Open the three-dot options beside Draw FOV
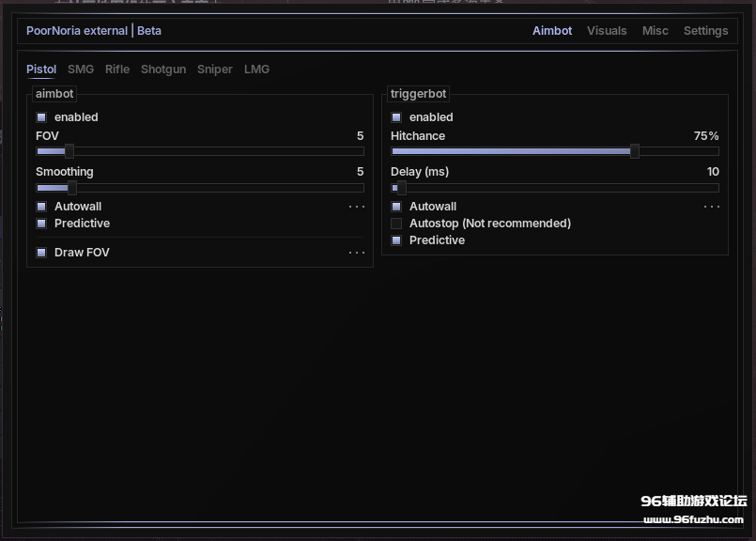Viewport: 756px width, 541px height. pos(357,253)
